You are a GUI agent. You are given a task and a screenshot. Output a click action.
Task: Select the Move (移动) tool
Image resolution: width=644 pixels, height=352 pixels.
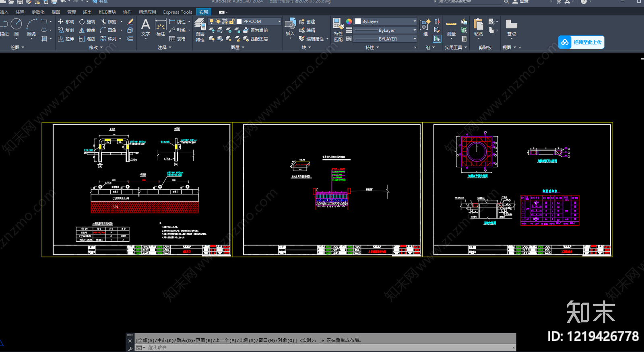(66, 21)
